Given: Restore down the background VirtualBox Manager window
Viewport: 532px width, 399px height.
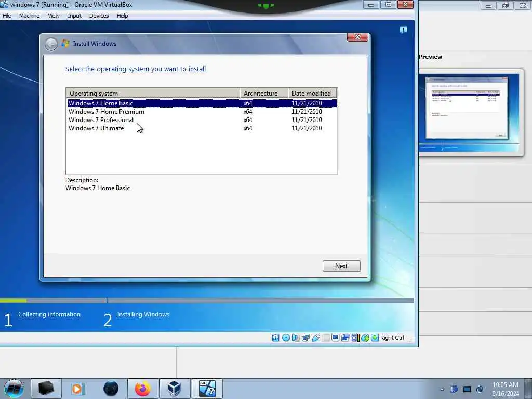Looking at the screenshot, I should click(506, 5).
